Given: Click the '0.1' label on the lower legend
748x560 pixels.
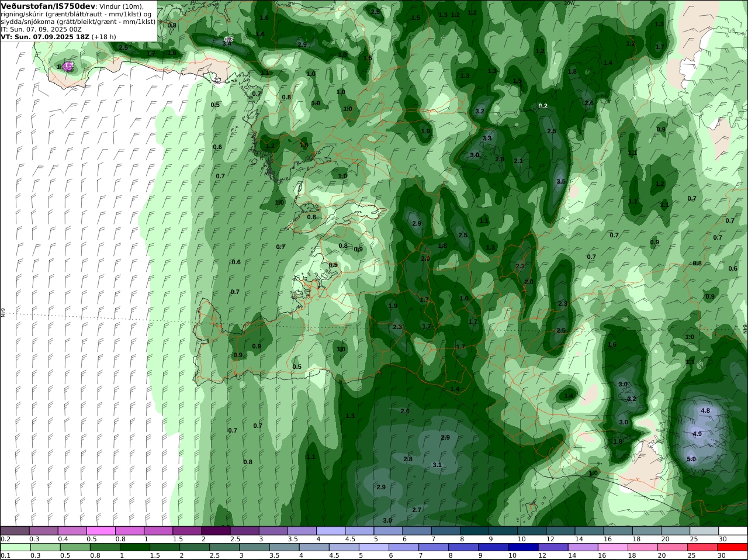Looking at the screenshot, I should point(5,555).
